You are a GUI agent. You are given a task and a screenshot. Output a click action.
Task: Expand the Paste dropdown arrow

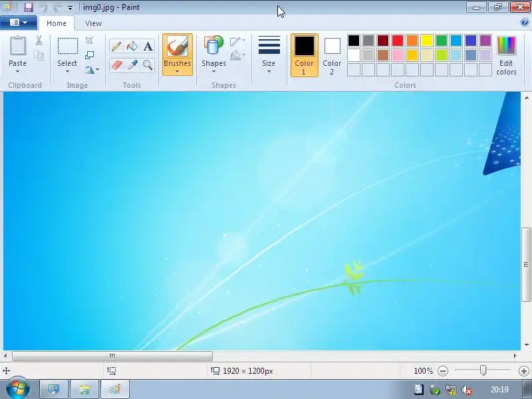17,72
